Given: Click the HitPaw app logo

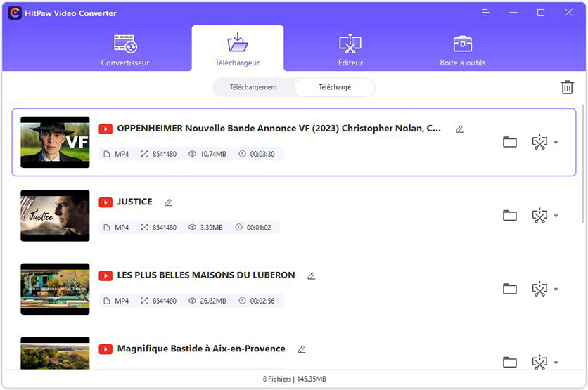Looking at the screenshot, I should 15,13.
